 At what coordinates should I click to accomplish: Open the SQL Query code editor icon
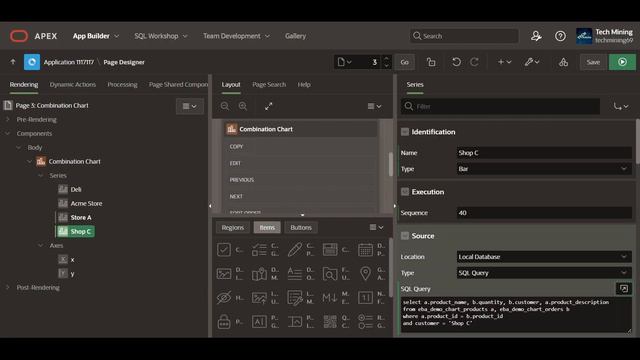pos(624,289)
